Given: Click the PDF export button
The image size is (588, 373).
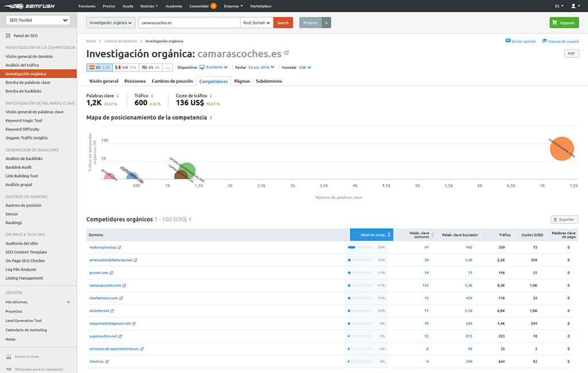Looking at the screenshot, I should (x=571, y=53).
